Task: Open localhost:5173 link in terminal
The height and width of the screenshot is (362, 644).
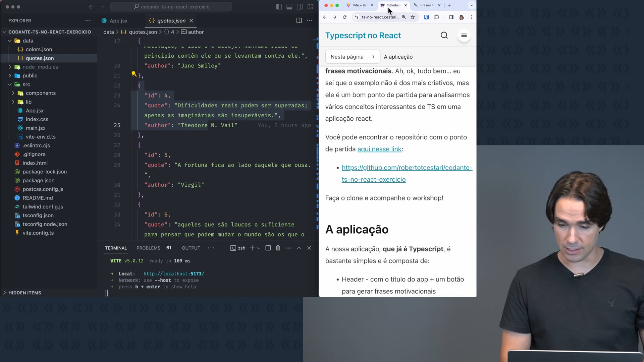Action: (x=173, y=274)
